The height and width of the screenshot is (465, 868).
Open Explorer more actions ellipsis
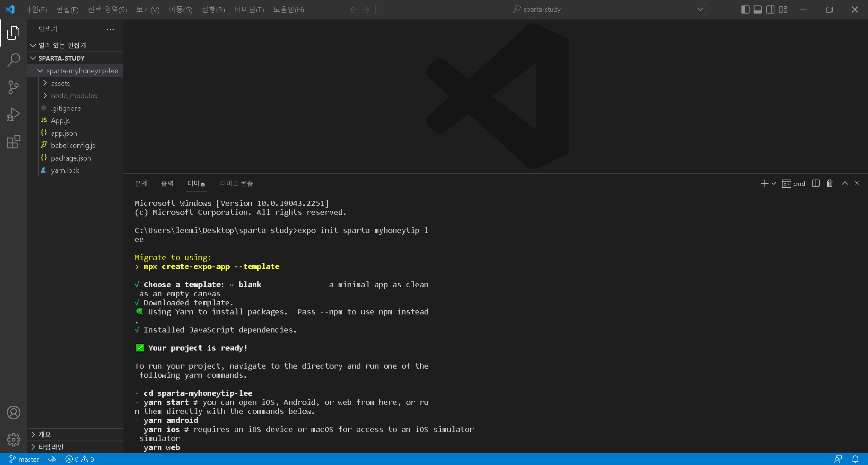[x=110, y=29]
